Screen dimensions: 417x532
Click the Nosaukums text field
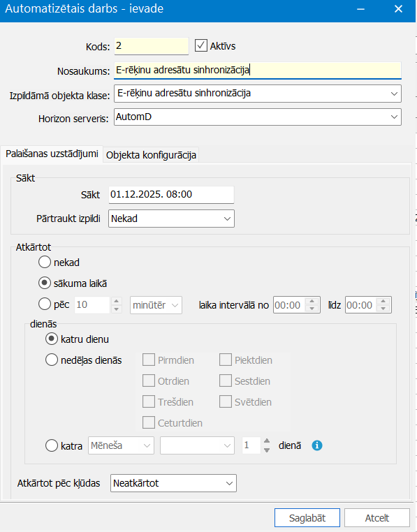(x=258, y=71)
